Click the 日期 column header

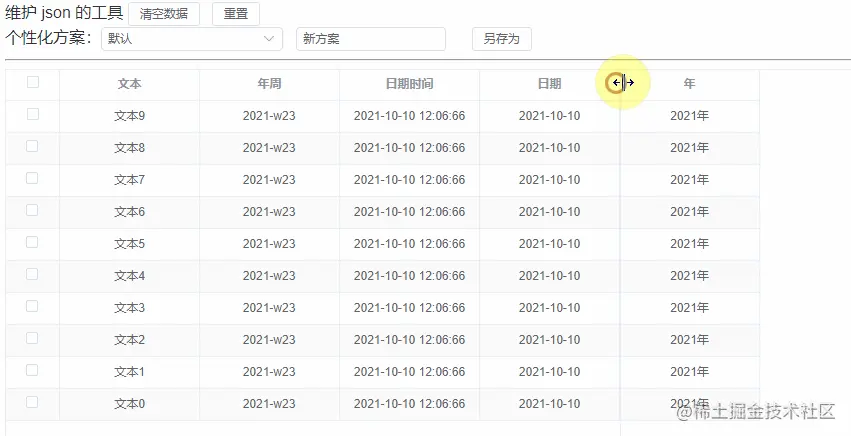[x=549, y=84]
